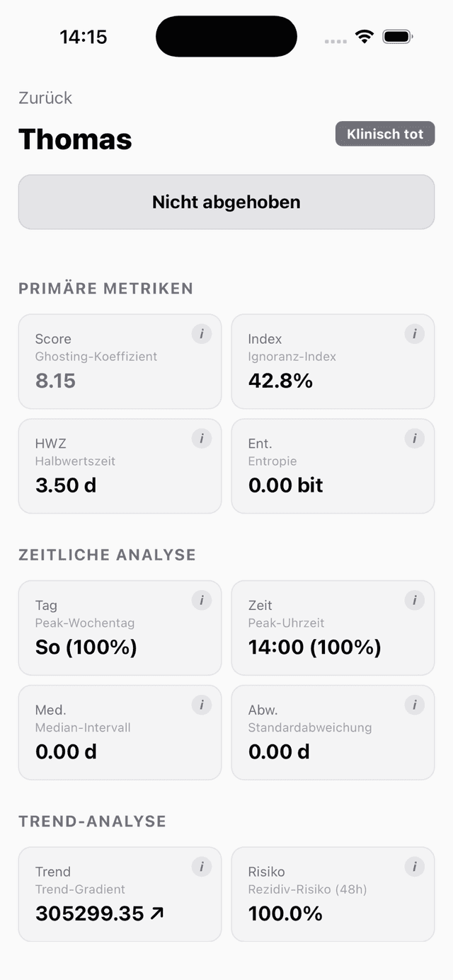Tap the Wi-Fi status icon

click(x=364, y=35)
